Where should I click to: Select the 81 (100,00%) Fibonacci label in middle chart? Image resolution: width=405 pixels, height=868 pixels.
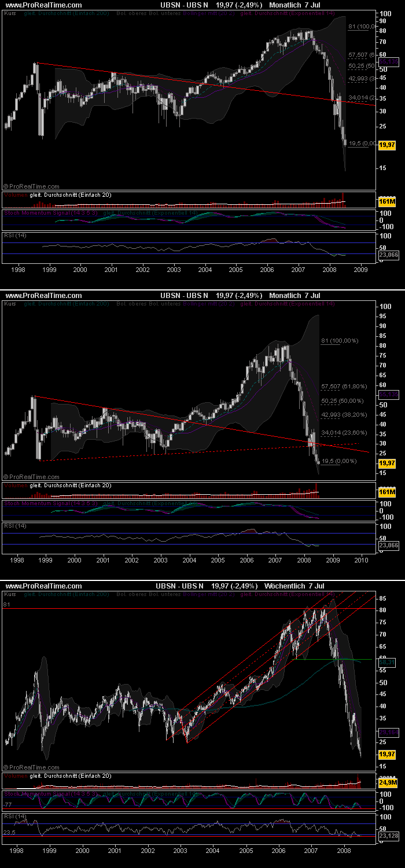tap(340, 341)
